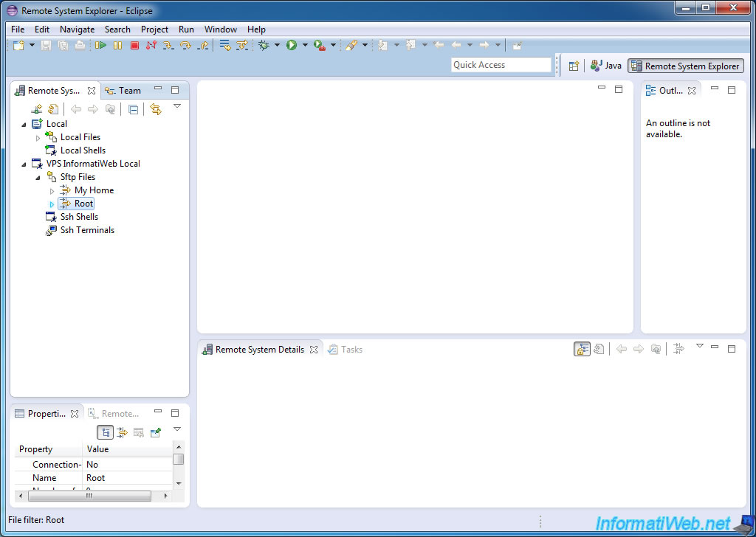Click the green Run icon
Viewport: 756px width, 537px height.
click(292, 45)
